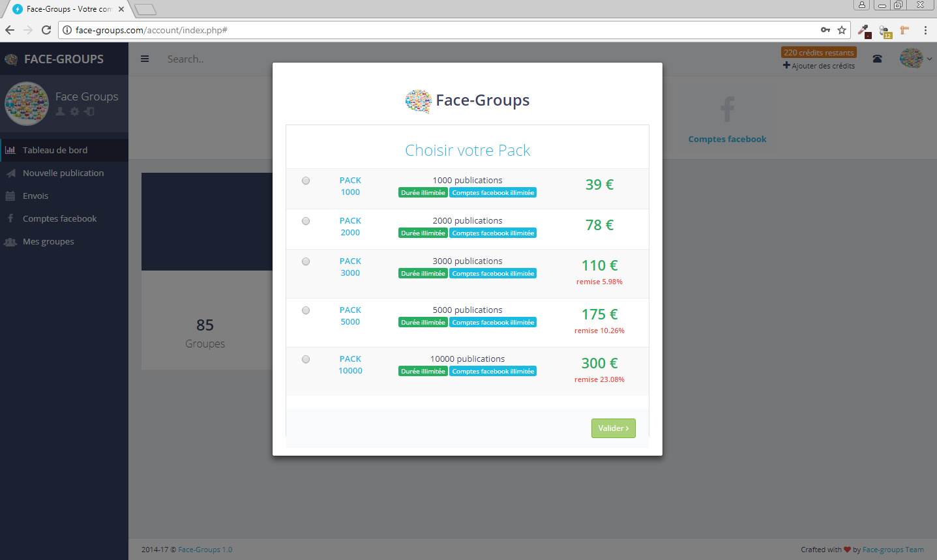937x560 pixels.
Task: Click the Valider button
Action: point(613,428)
